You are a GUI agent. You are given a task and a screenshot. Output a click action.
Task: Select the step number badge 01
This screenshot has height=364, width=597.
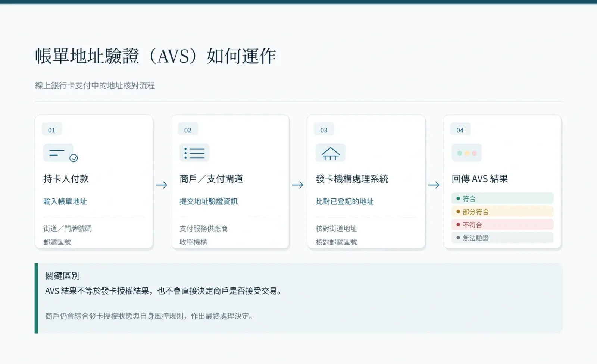pyautogui.click(x=51, y=130)
